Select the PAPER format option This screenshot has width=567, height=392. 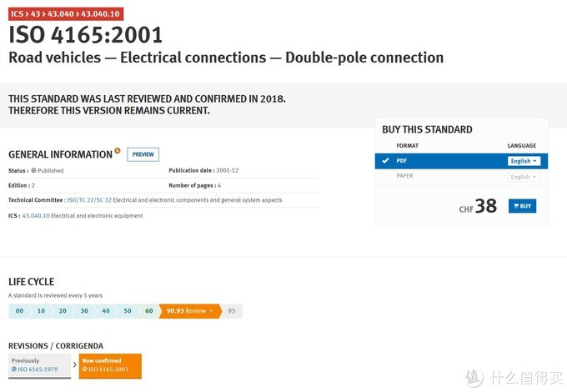404,176
